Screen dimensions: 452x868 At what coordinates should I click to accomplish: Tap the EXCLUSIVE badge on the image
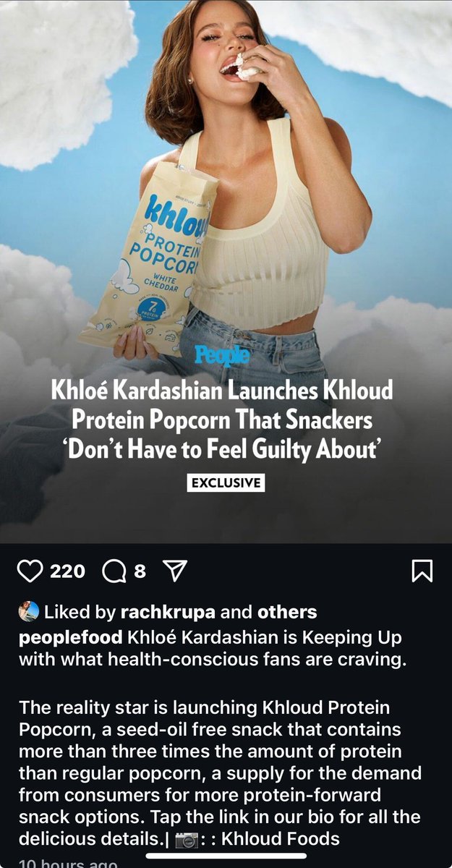coord(226,482)
